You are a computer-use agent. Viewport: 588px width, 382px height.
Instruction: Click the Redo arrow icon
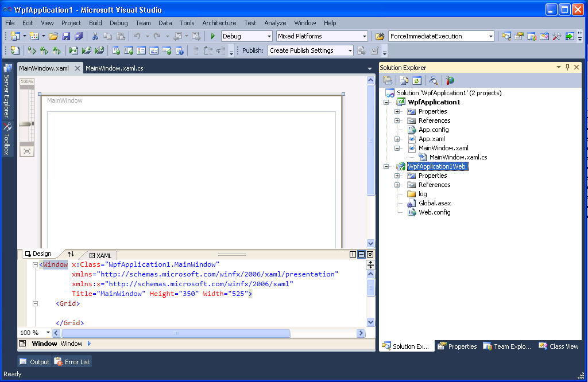(157, 36)
